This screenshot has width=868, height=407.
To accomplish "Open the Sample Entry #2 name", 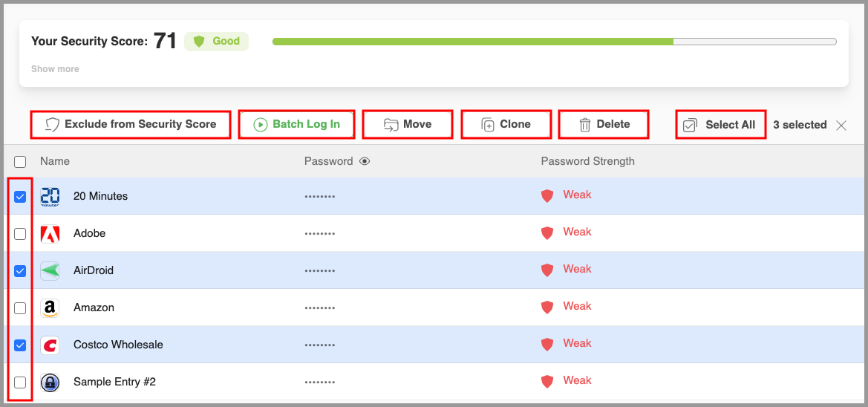I will click(114, 382).
